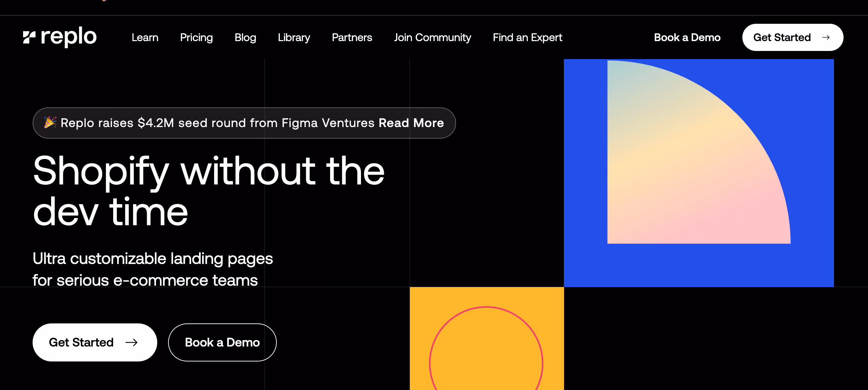
Task: Go to the Pricing page
Action: pyautogui.click(x=196, y=37)
